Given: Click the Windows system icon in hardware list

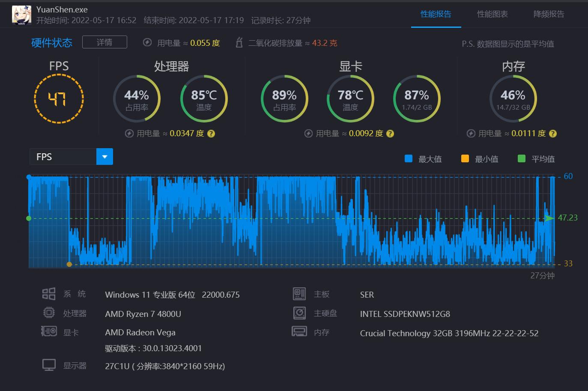Looking at the screenshot, I should click(49, 294).
